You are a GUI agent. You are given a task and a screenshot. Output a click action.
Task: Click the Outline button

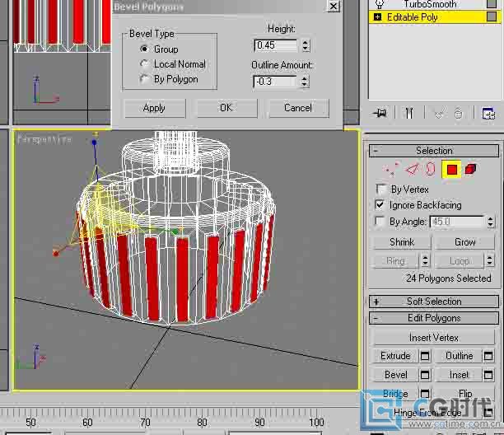click(459, 356)
